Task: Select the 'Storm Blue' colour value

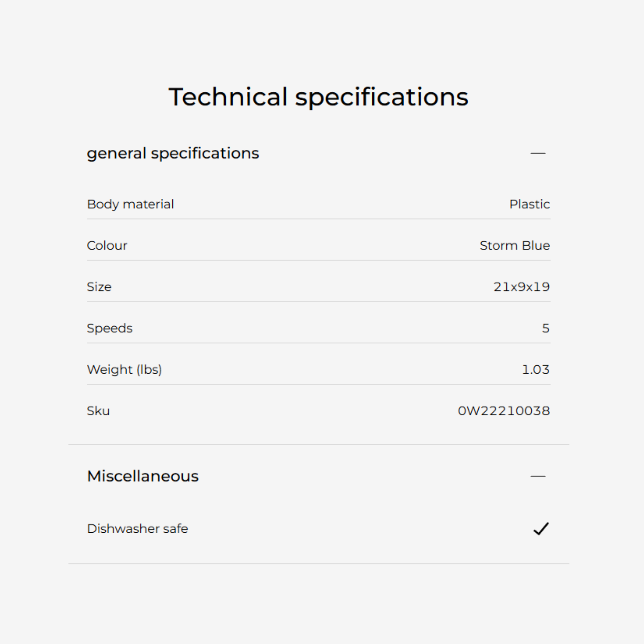Action: click(x=515, y=246)
